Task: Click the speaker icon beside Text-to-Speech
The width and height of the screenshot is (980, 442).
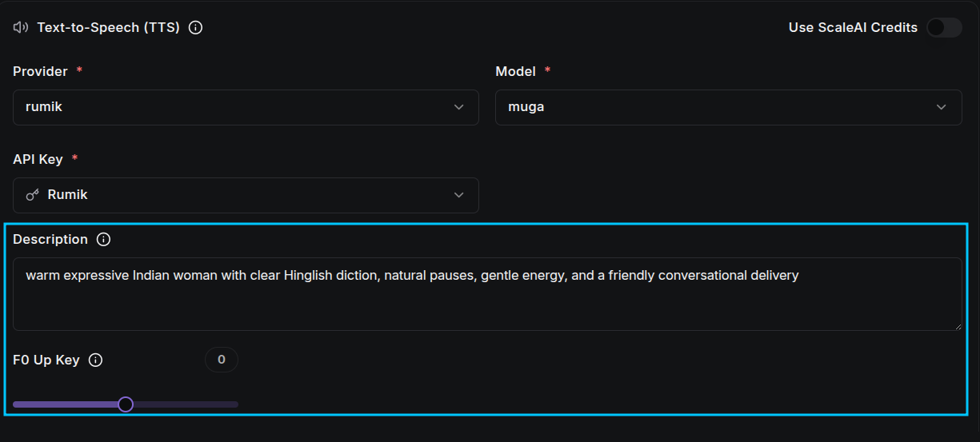Action: tap(21, 27)
